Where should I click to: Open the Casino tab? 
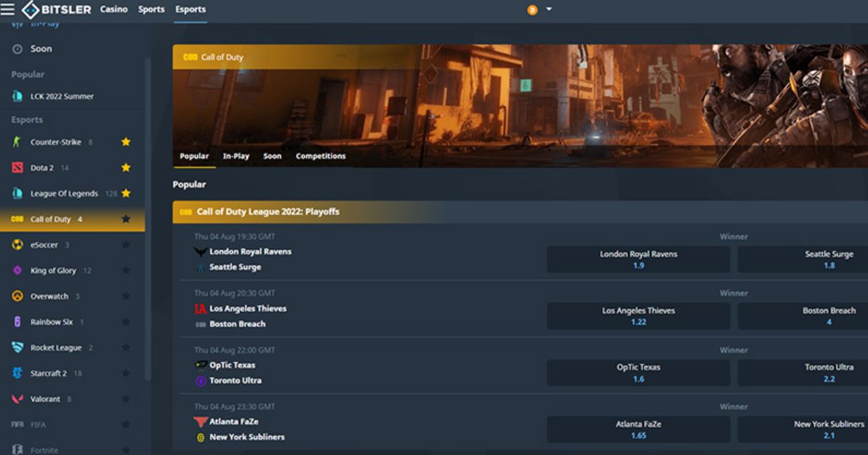[x=114, y=9]
